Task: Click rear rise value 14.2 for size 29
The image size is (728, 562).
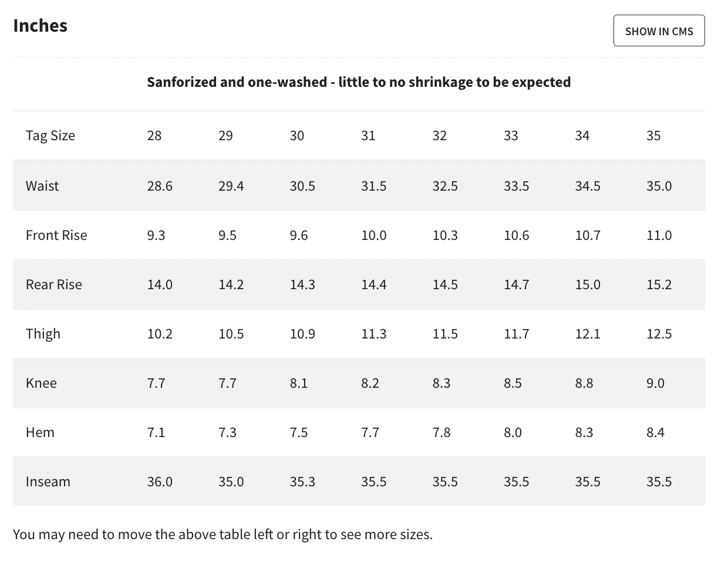Action: pos(231,285)
